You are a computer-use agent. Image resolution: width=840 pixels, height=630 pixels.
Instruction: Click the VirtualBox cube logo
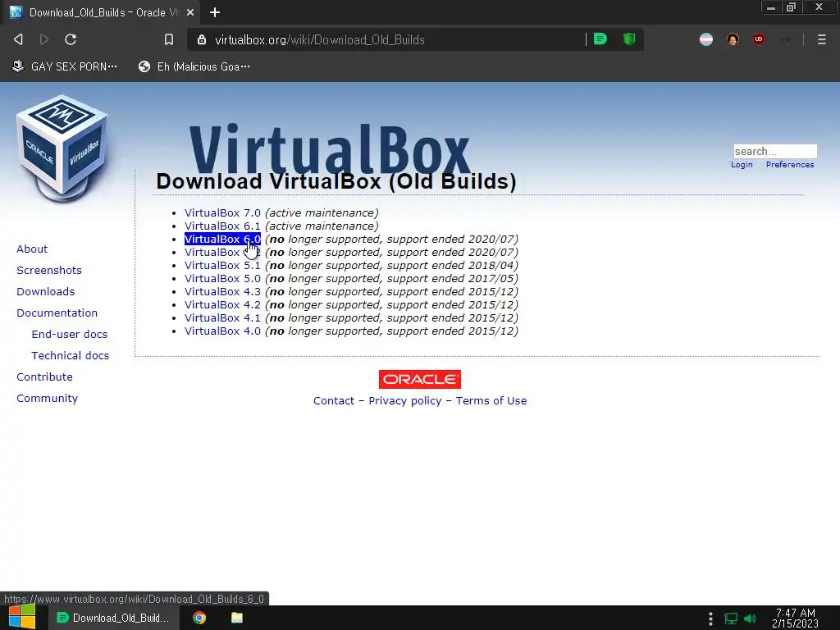63,148
